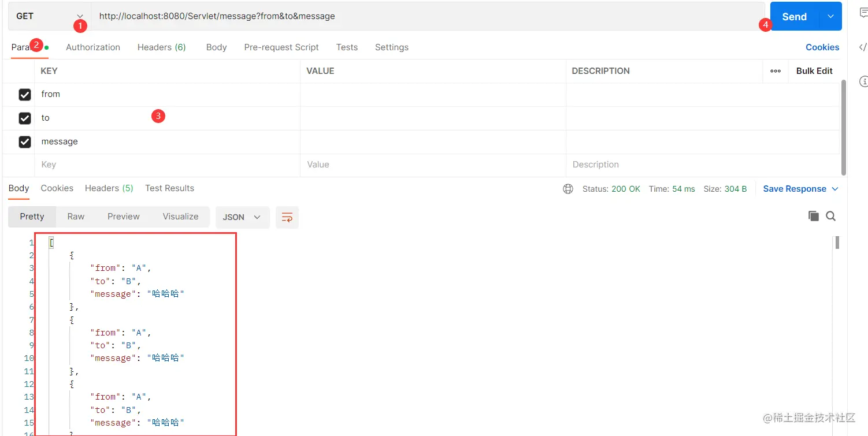Open the request Headers (6) tab
This screenshot has height=436, width=868.
coord(162,47)
